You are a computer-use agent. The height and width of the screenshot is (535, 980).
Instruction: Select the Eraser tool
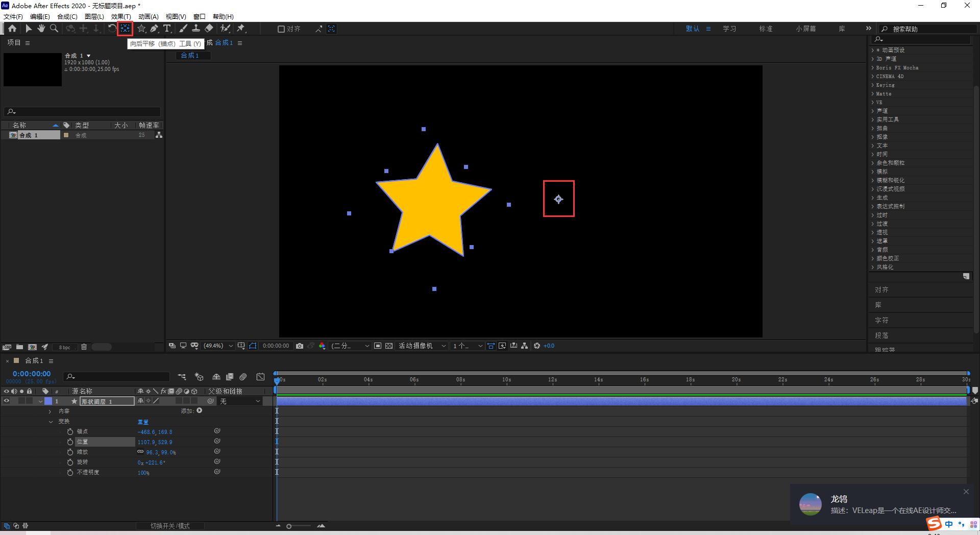(209, 29)
